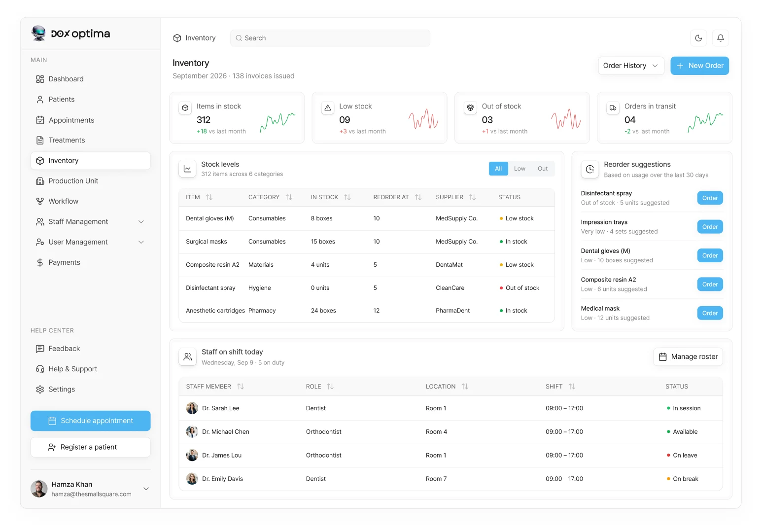The height and width of the screenshot is (532, 762).
Task: Open Production Unit page
Action: (x=90, y=181)
